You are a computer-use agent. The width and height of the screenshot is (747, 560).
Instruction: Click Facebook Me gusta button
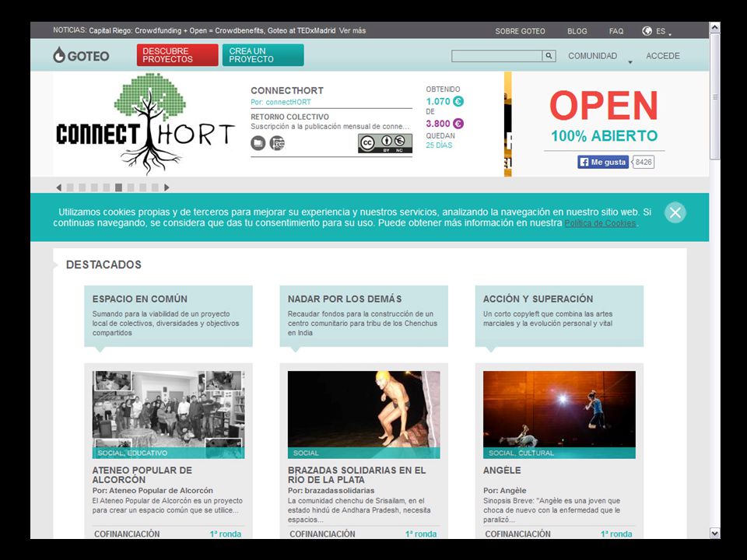click(603, 162)
